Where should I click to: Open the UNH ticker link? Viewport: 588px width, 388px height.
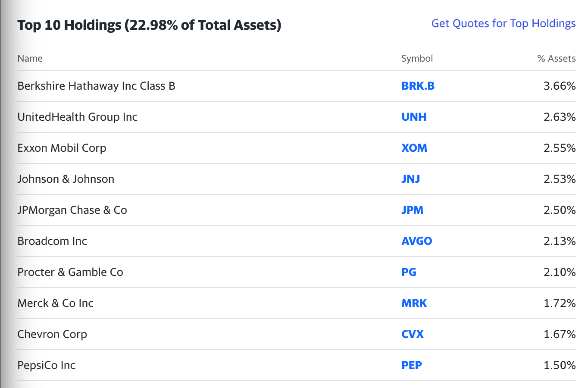coord(414,117)
